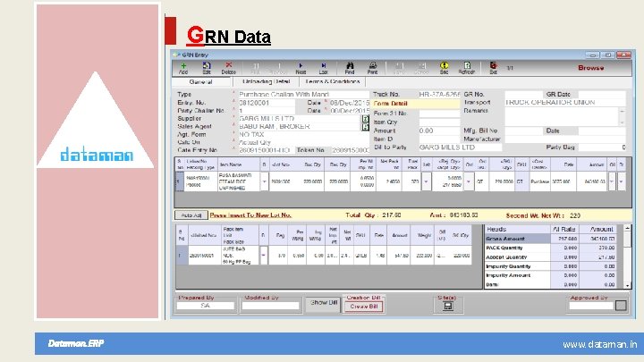
Task: Click the Print toolbar icon
Action: (x=372, y=68)
